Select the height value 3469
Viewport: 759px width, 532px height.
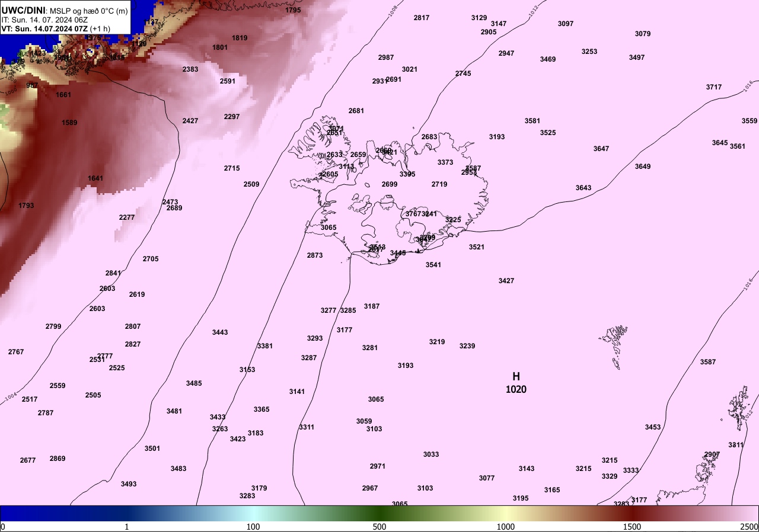click(548, 59)
